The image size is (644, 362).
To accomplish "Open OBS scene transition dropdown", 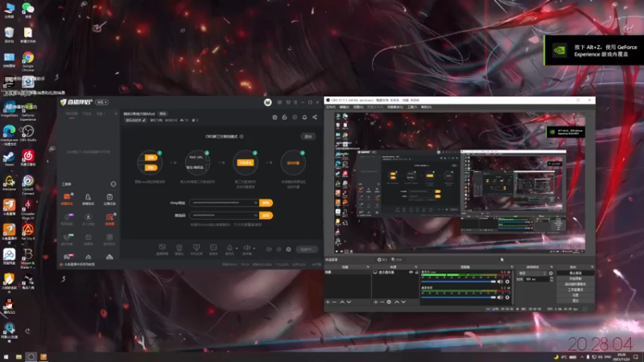I will [x=533, y=274].
